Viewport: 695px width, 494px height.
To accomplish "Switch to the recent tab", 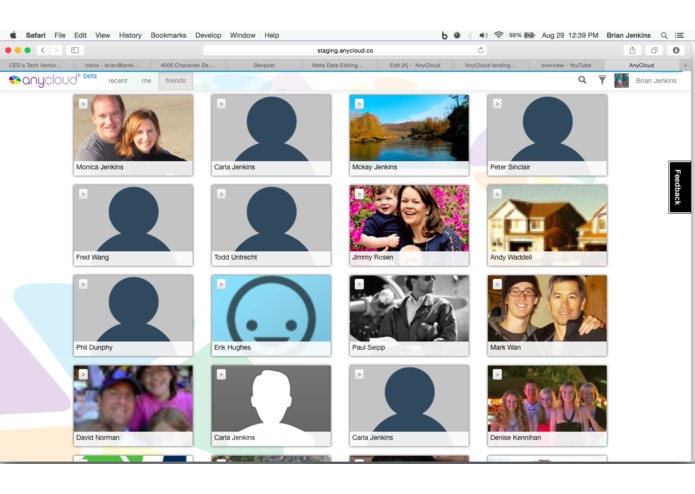I will coord(118,81).
